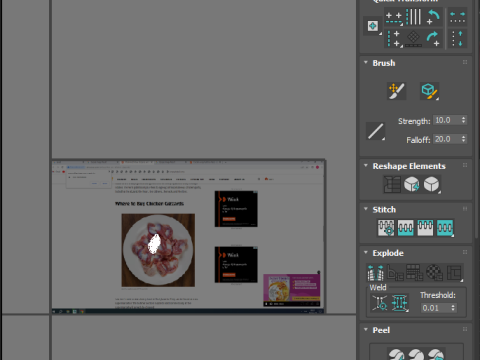
Task: Click the Quick Peel icon
Action: (x=396, y=354)
